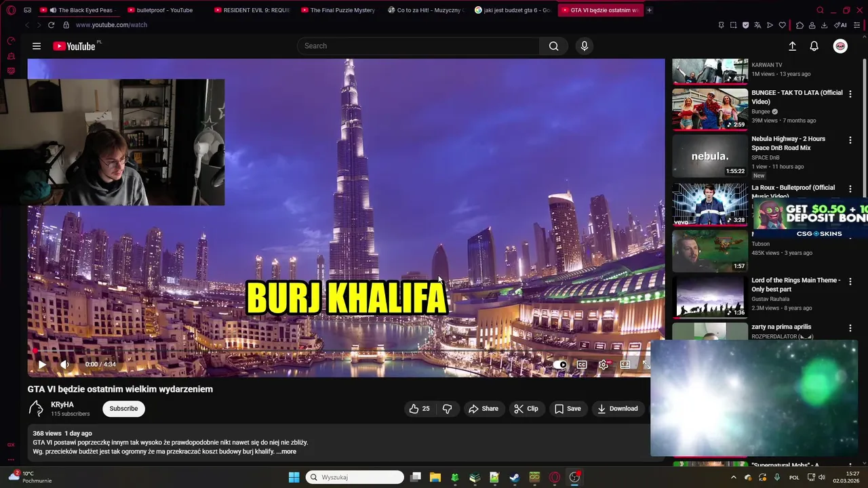This screenshot has width=868, height=488.
Task: Open a new browser tab
Action: point(649,10)
